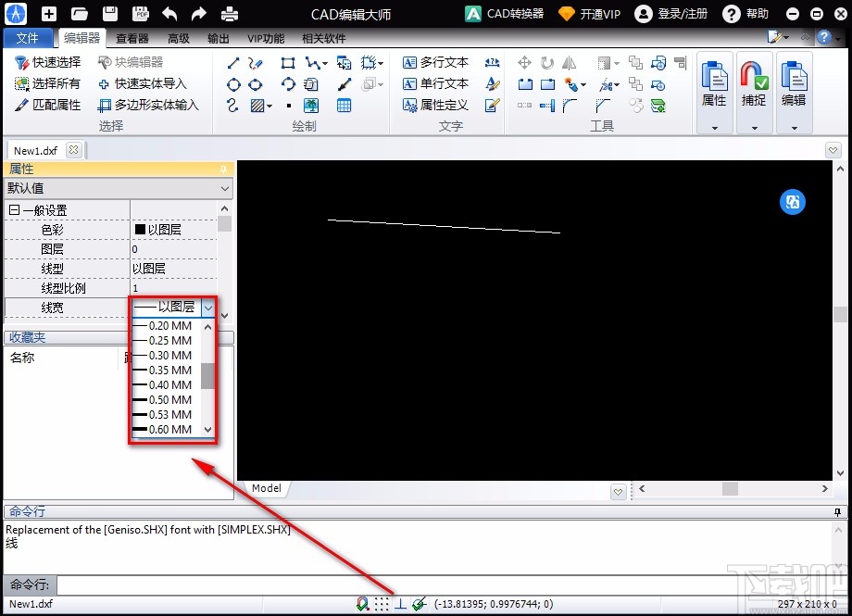Click 快速实体导入 button
852x616 pixels.
point(143,83)
